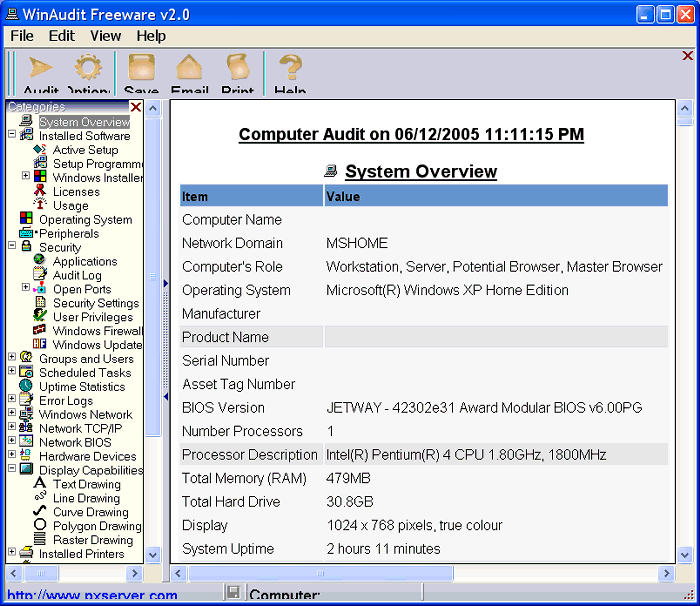This screenshot has width=700, height=606.
Task: Click the Security Settings icon
Action: 40,302
